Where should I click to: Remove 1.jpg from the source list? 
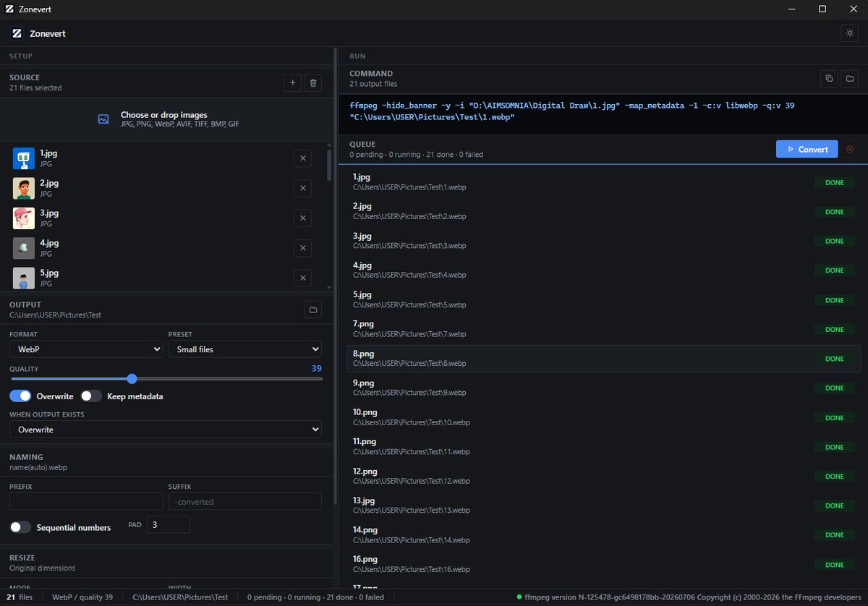(302, 158)
